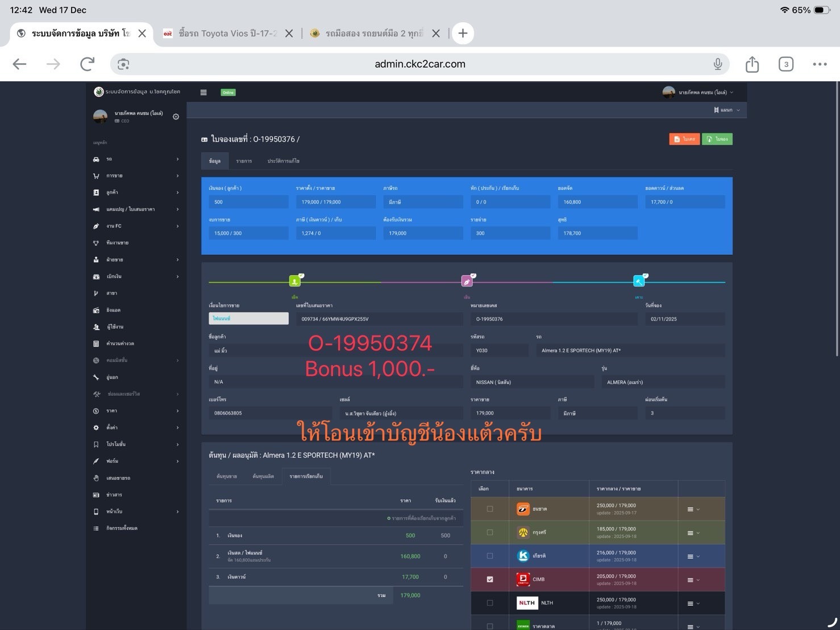This screenshot has width=840, height=630.
Task: Click the กรุงศรี bank logo
Action: click(523, 532)
